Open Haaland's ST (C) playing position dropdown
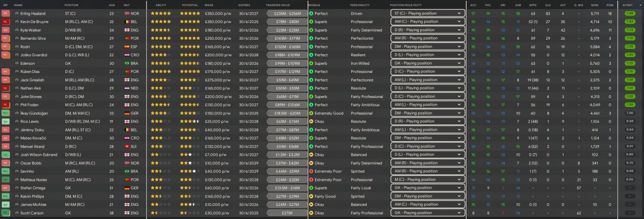The height and width of the screenshot is (219, 644). click(x=427, y=14)
